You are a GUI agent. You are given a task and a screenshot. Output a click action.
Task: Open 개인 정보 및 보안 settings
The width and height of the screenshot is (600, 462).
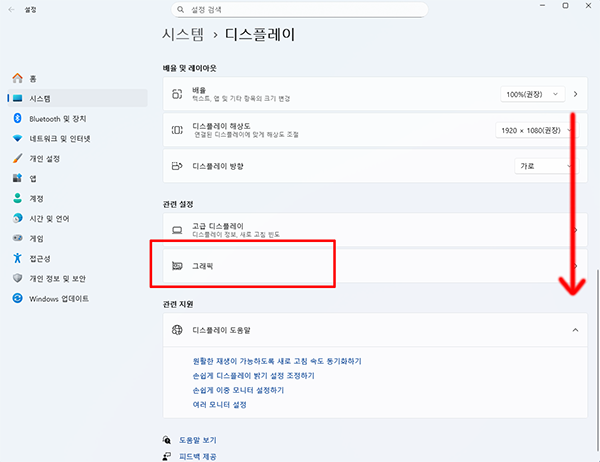(x=57, y=278)
